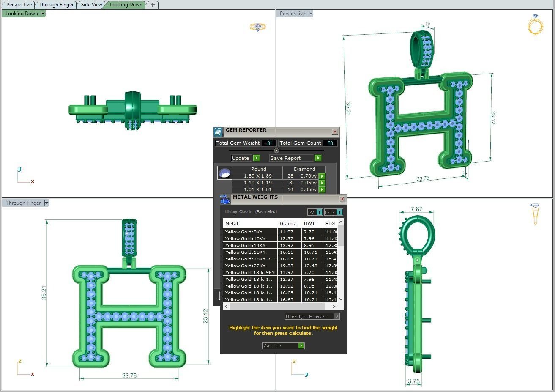Click ring icon in Side View viewport
555x392 pixels.
click(x=535, y=214)
